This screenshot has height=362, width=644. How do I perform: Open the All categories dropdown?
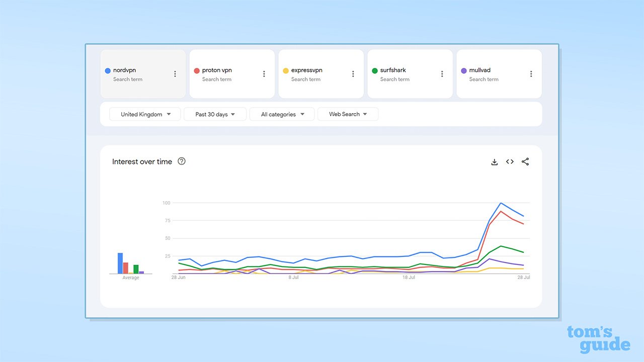(282, 114)
